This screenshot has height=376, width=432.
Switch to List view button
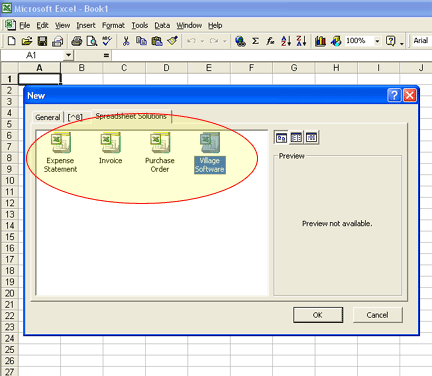pos(296,137)
